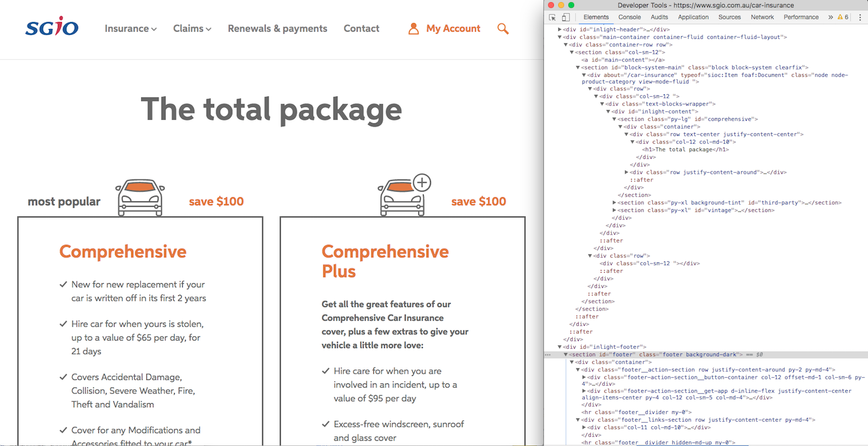Click the DevTools warning count icon
This screenshot has width=868, height=446.
pos(843,17)
